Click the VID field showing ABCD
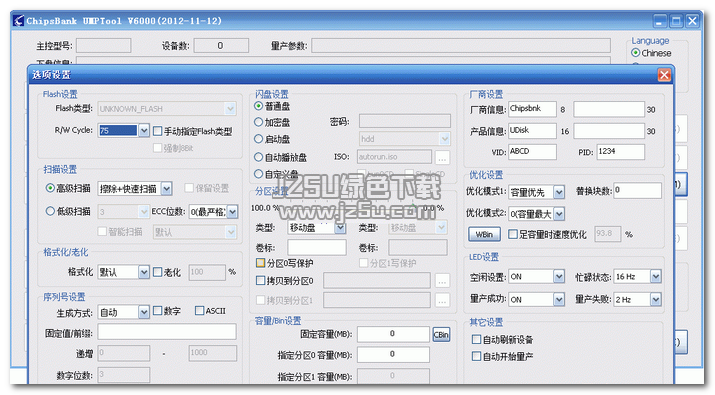The width and height of the screenshot is (715, 395). coord(532,151)
